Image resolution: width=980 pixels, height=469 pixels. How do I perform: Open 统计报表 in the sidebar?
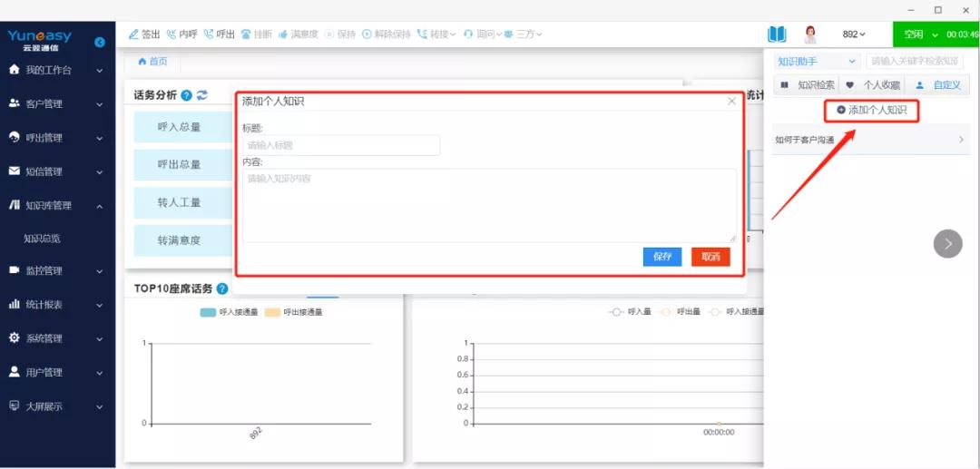57,305
